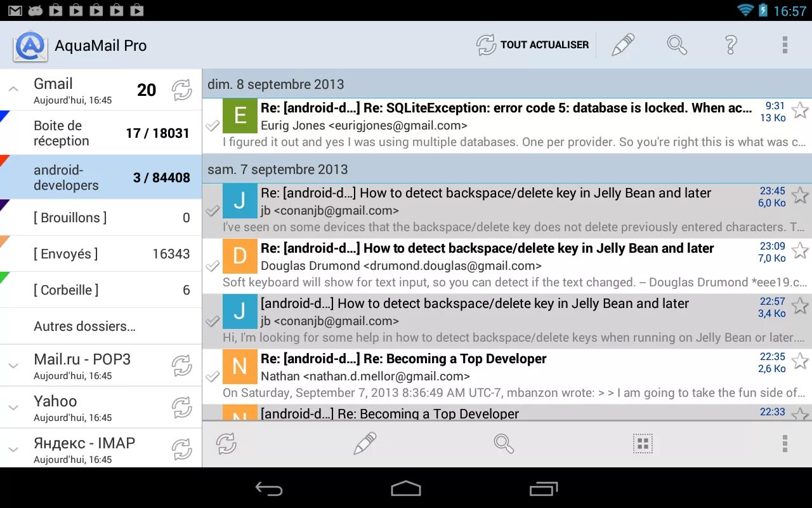The image size is (812, 508).
Task: Open Gmail notification icon in status bar
Action: pos(15,10)
